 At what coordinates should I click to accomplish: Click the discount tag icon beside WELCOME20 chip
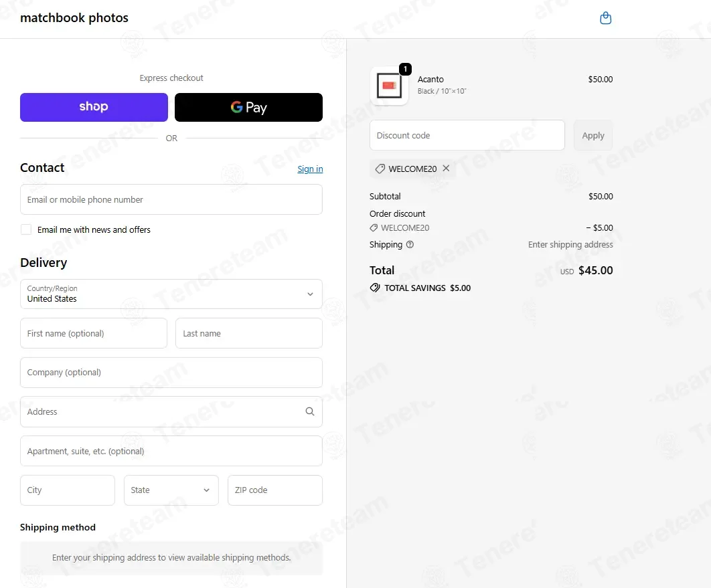pyautogui.click(x=380, y=169)
